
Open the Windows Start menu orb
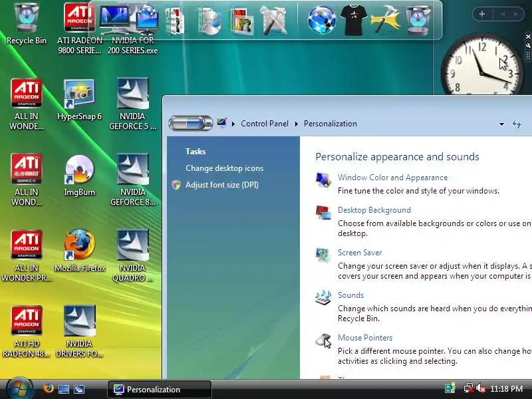click(20, 389)
